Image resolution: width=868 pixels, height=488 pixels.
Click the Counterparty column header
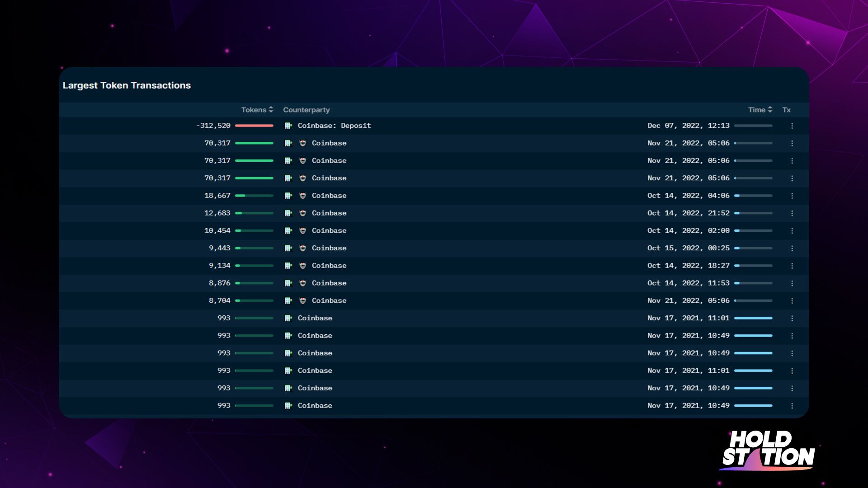point(307,110)
